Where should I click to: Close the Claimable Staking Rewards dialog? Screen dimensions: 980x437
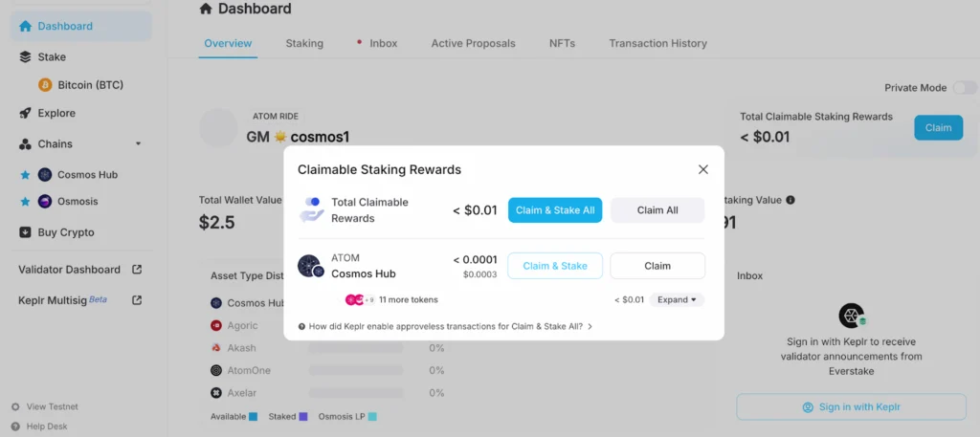703,169
